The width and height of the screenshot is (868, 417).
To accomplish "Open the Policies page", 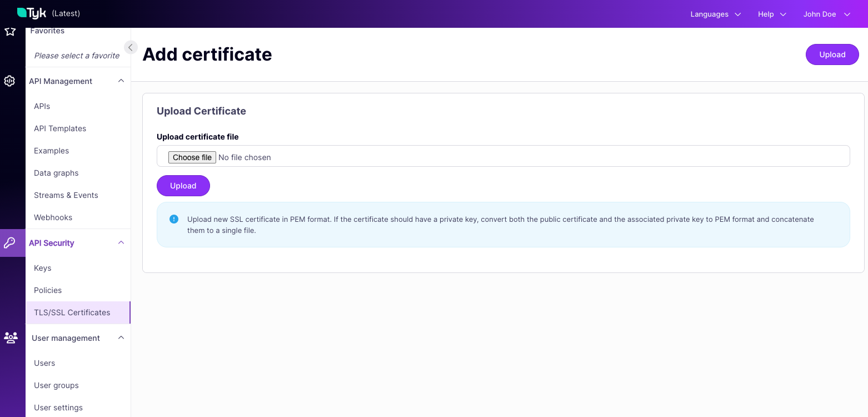I will [x=48, y=290].
